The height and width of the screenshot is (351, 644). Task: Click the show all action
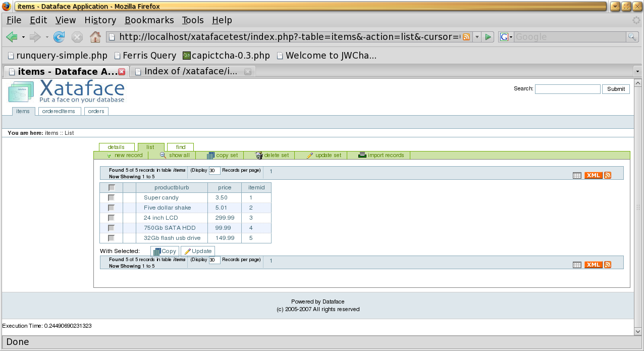(x=175, y=156)
